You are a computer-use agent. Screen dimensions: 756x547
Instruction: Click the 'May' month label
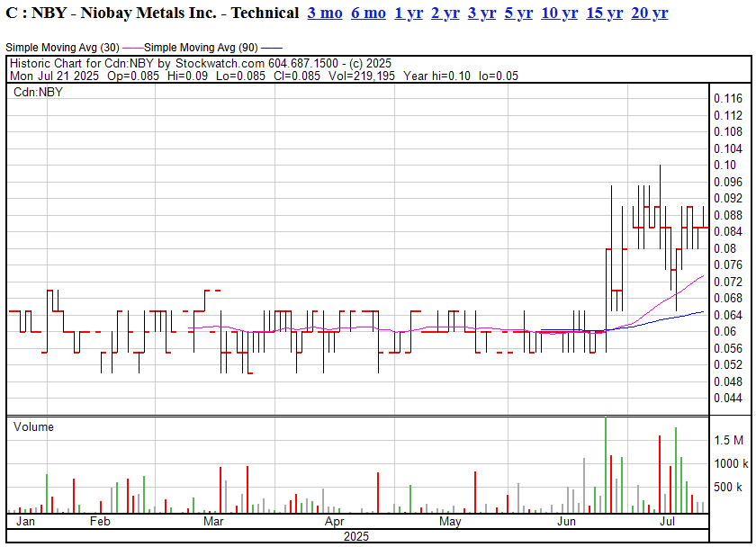tap(450, 522)
